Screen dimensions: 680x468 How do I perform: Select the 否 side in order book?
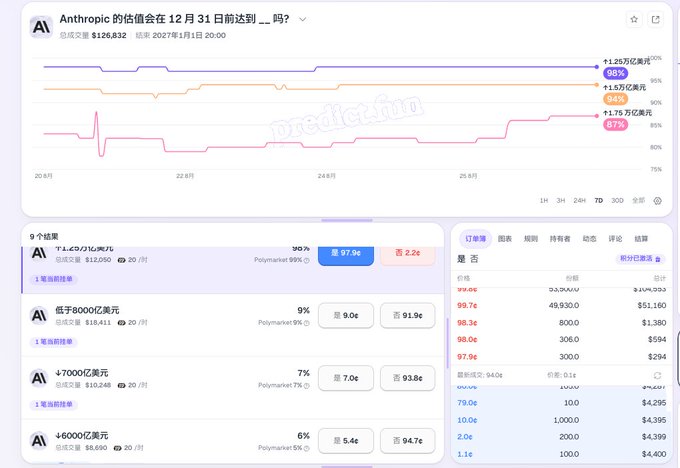[x=474, y=259]
